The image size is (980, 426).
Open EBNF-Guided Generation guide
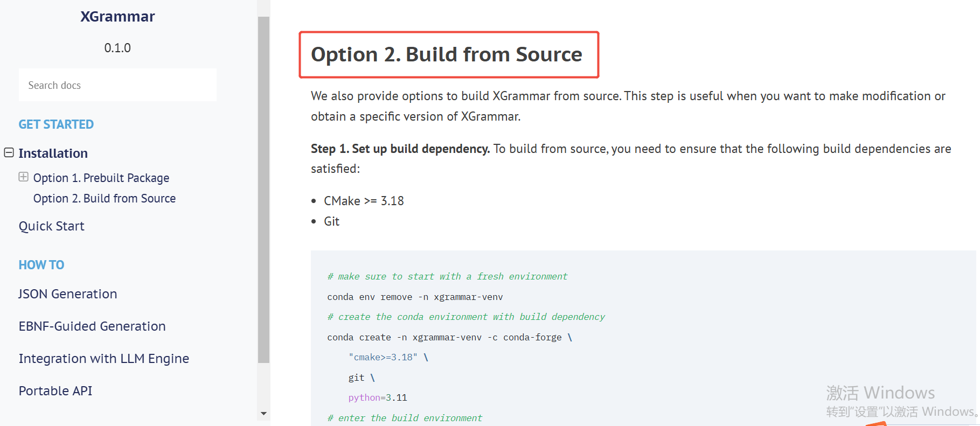click(92, 326)
